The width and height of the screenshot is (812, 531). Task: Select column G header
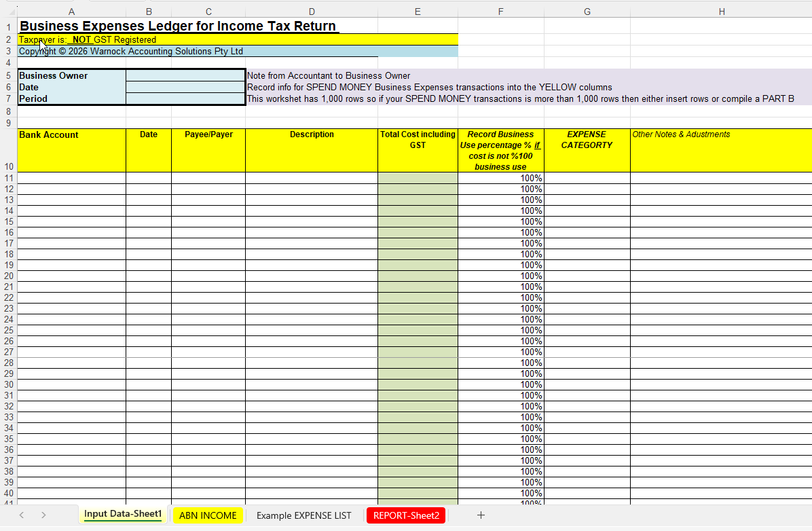(x=587, y=12)
